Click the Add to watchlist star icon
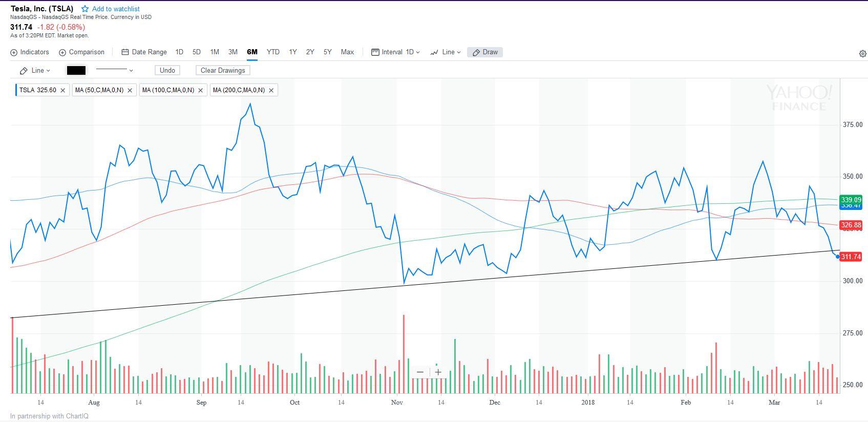 [85, 9]
